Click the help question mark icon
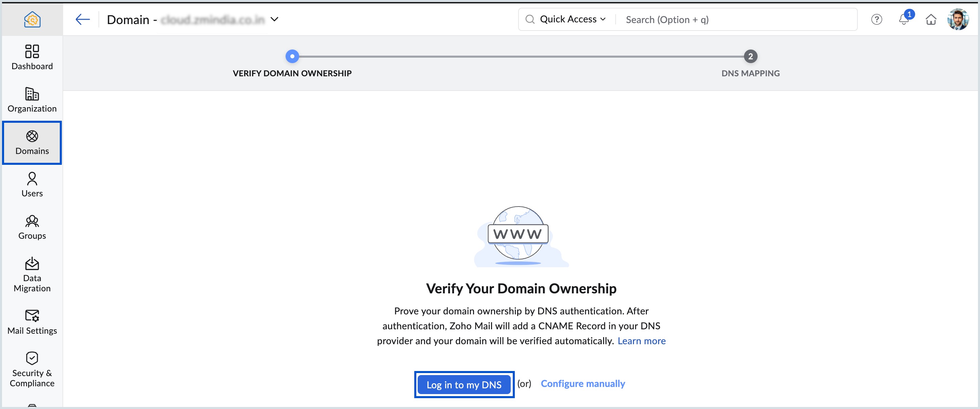Image resolution: width=980 pixels, height=409 pixels. (x=876, y=19)
